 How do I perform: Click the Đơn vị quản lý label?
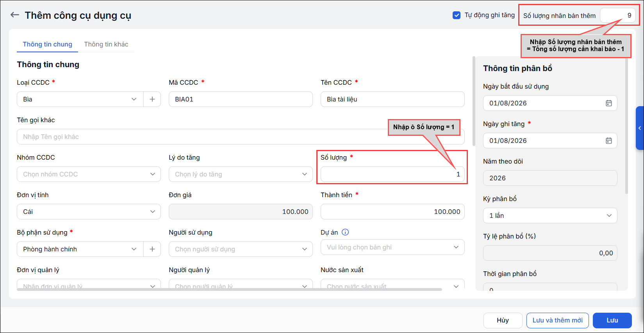[38, 270]
